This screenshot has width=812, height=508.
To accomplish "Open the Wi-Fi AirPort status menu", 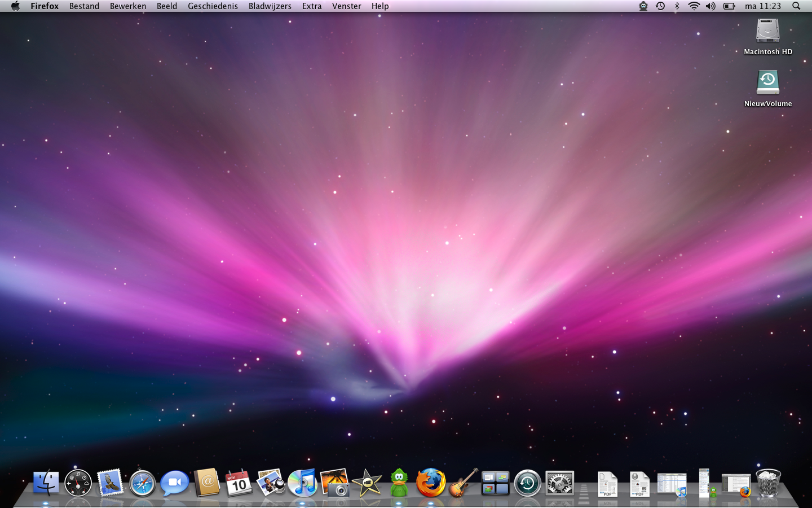I will click(694, 6).
